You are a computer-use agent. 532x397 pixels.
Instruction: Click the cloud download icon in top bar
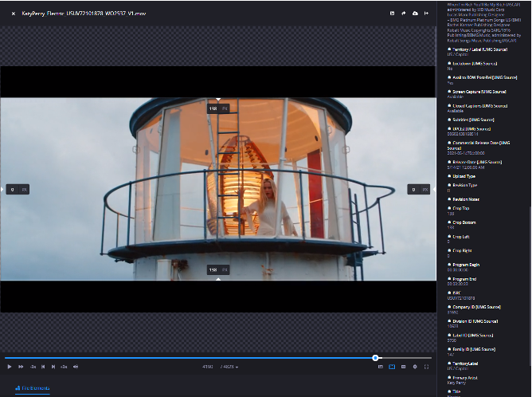tap(415, 14)
